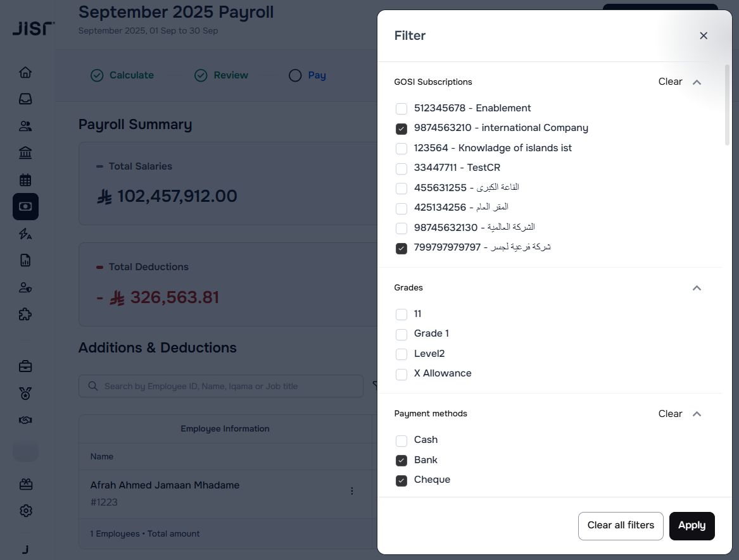
Task: Open the reports chart document icon
Action: click(x=25, y=260)
